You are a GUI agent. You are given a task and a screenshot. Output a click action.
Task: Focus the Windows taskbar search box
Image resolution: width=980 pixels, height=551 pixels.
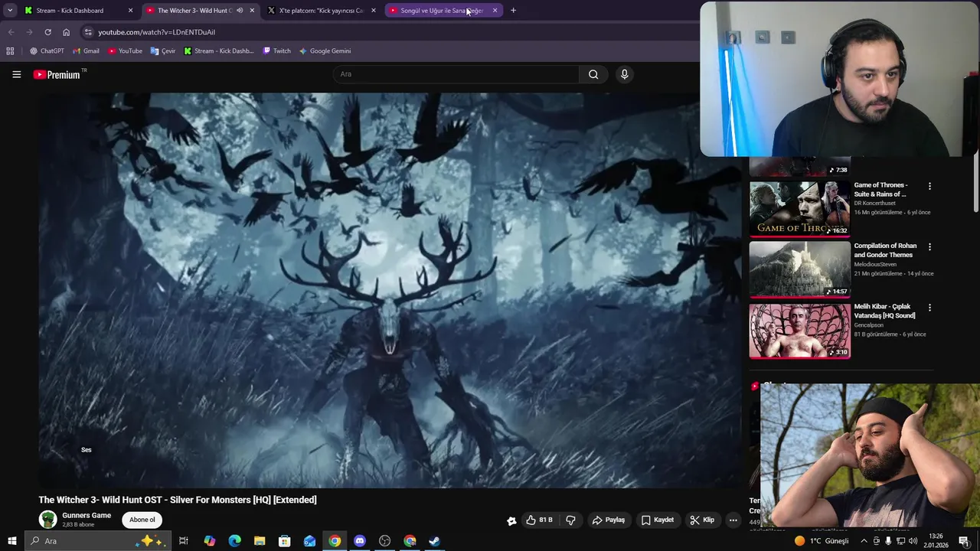97,541
